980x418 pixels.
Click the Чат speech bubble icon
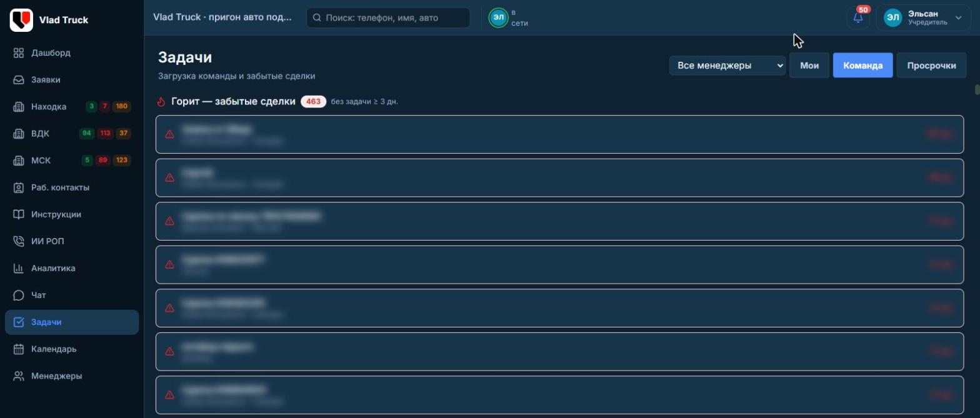(19, 295)
